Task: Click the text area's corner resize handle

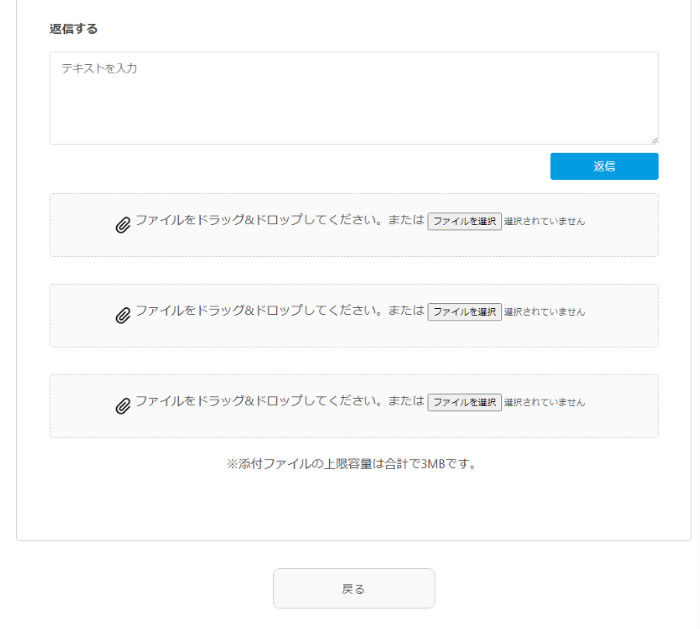Action: (x=654, y=141)
